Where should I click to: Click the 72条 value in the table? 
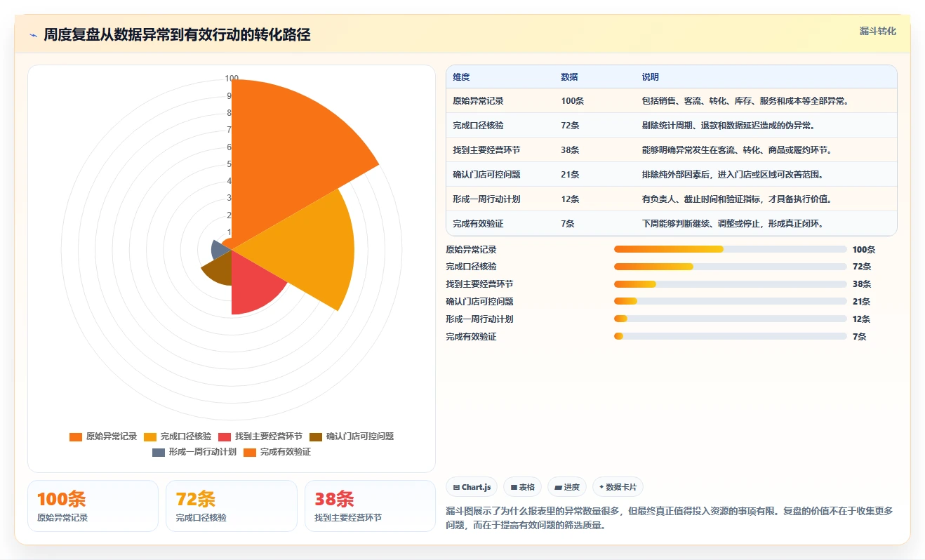coord(570,126)
